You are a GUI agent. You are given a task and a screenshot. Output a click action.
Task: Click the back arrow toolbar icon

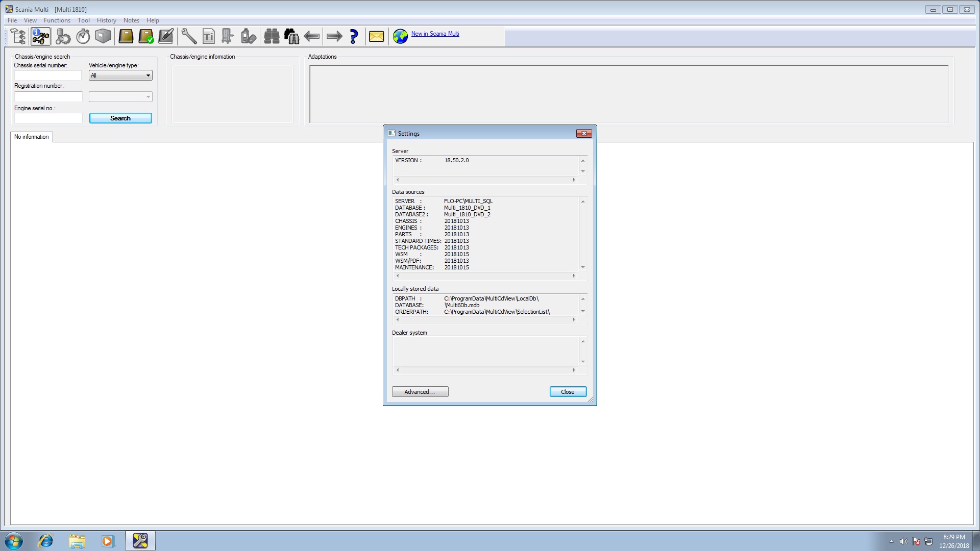coord(311,36)
